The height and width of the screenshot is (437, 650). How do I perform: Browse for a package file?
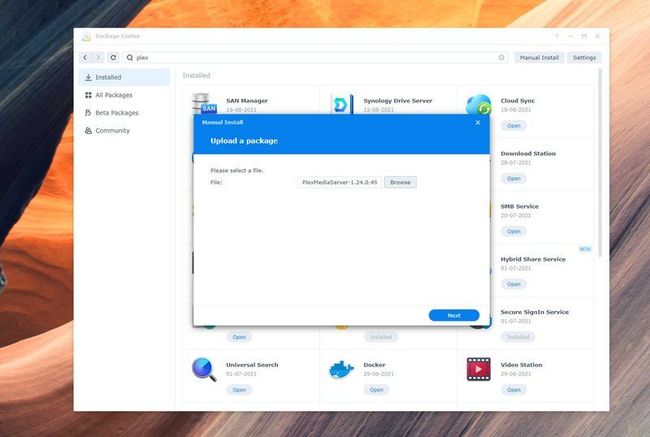coord(400,182)
